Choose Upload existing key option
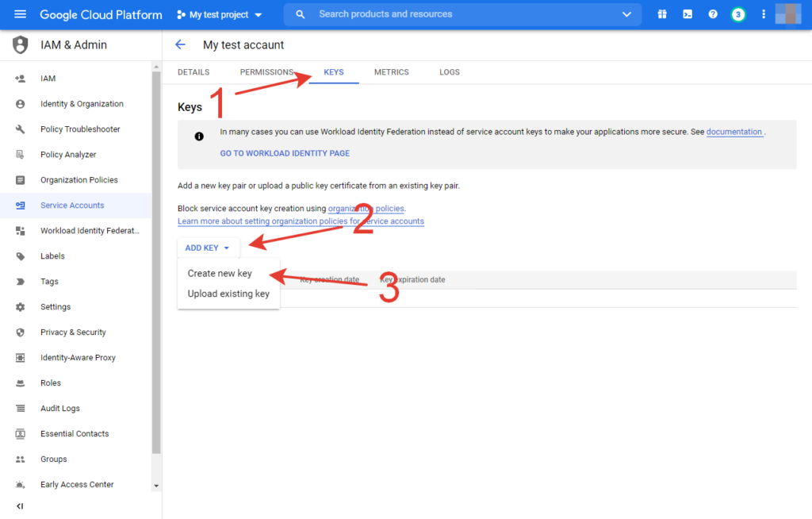The height and width of the screenshot is (519, 812). 228,294
